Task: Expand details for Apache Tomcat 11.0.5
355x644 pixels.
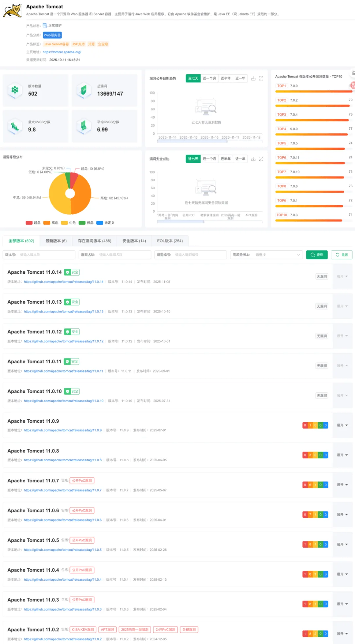Action: point(342,544)
